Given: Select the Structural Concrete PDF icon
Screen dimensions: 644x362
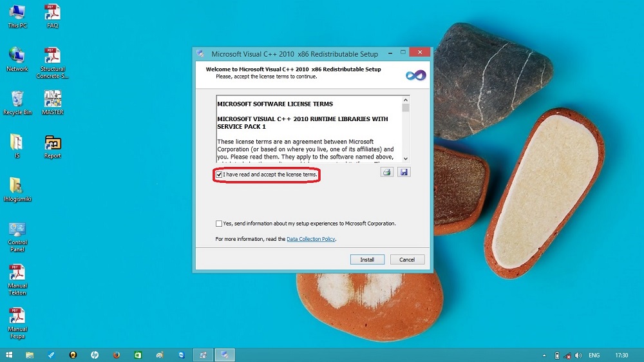Looking at the screenshot, I should point(53,62).
